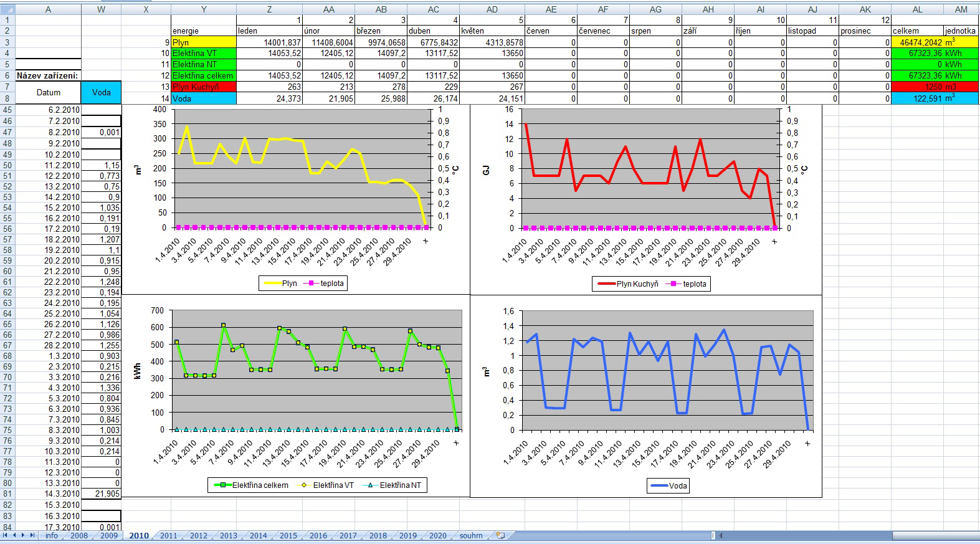The height and width of the screenshot is (544, 980).
Task: Select column A header
Action: click(48, 9)
